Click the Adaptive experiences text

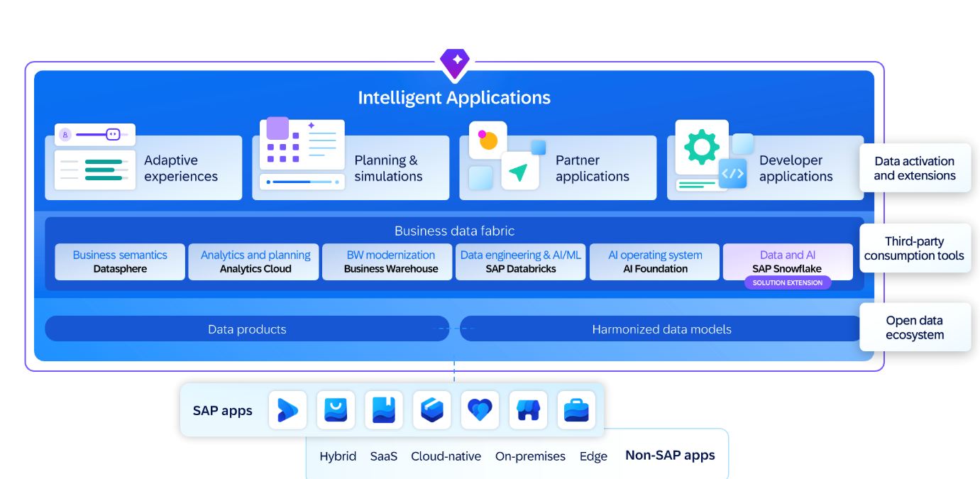[x=181, y=168]
